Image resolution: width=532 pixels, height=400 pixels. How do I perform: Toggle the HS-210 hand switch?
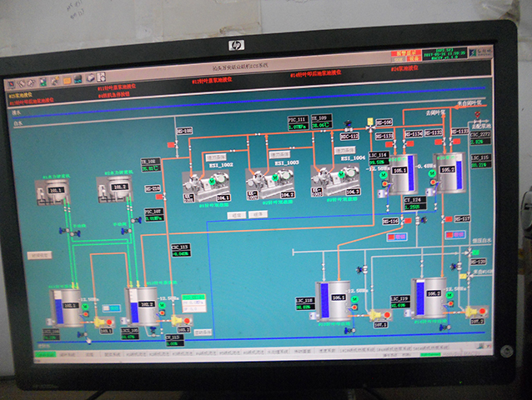coord(153,188)
